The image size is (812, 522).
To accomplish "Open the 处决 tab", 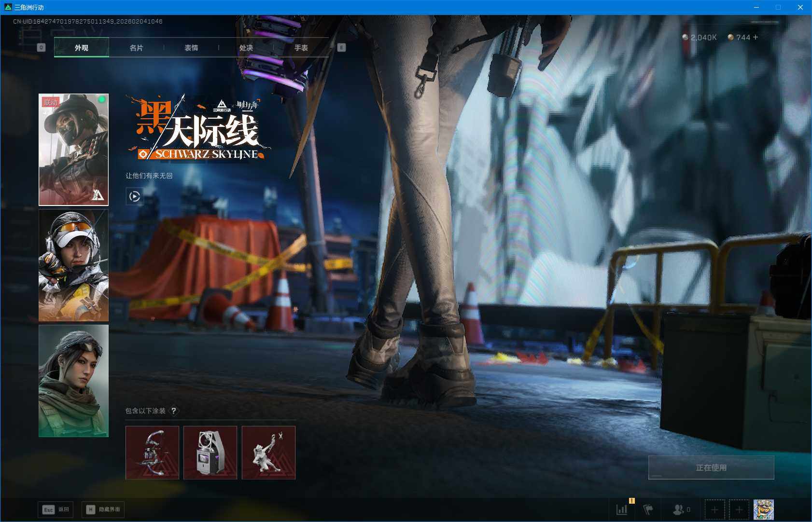I will [x=246, y=47].
